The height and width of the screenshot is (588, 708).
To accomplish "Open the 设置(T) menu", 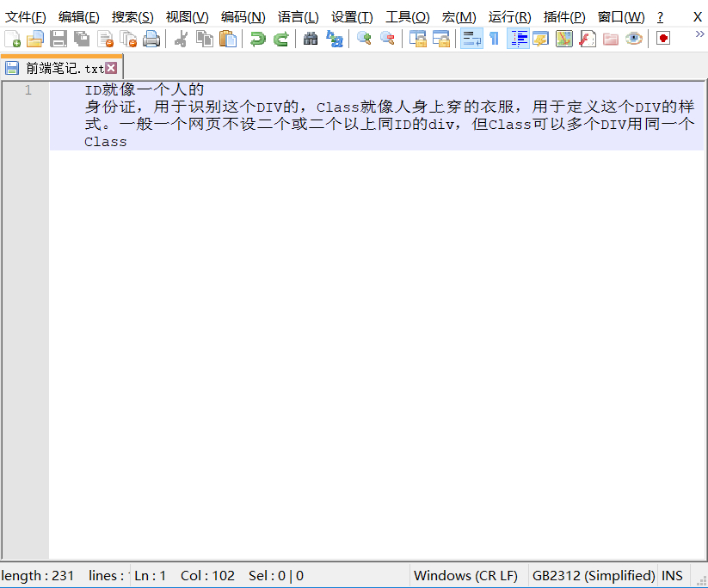I will pos(352,17).
